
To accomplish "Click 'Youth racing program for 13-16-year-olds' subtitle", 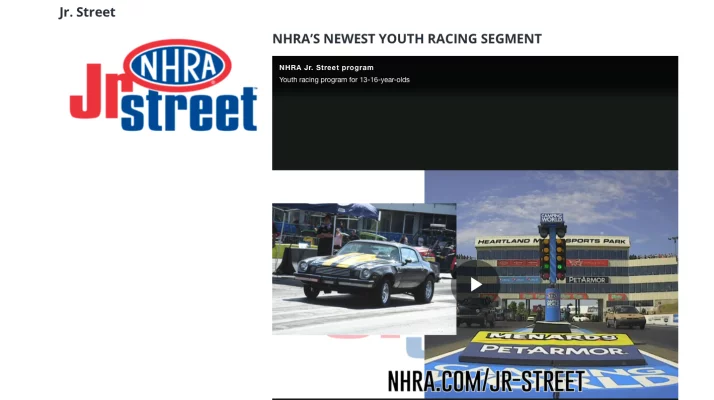I will coord(344,80).
